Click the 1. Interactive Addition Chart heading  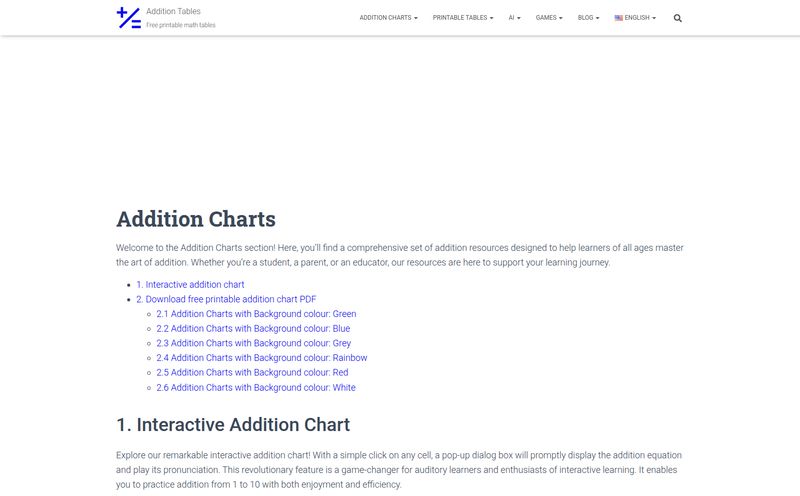point(233,425)
